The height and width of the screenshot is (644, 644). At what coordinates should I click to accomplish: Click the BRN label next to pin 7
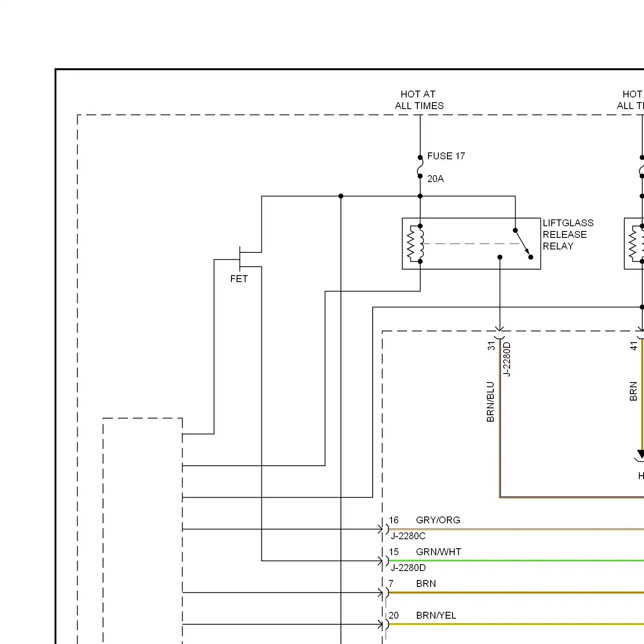(426, 583)
